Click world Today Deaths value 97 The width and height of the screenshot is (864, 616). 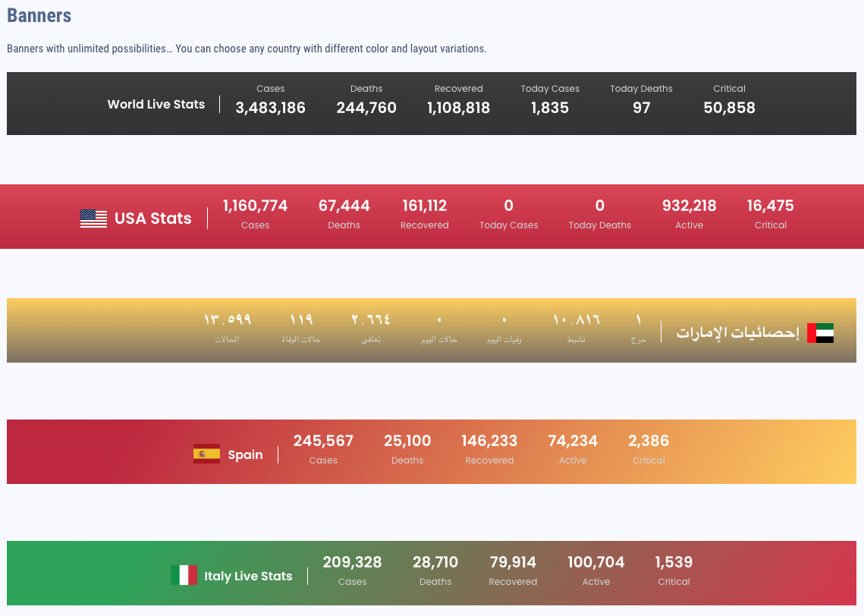(x=641, y=108)
